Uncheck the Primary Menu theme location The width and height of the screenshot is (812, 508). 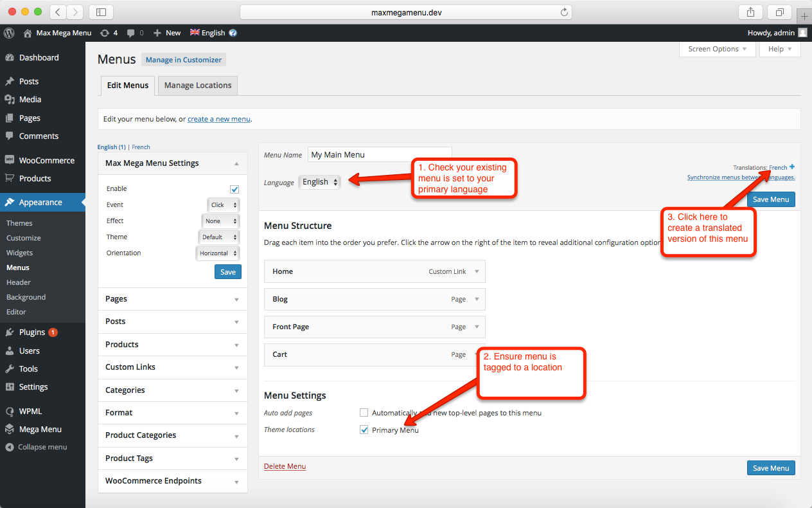pos(364,430)
